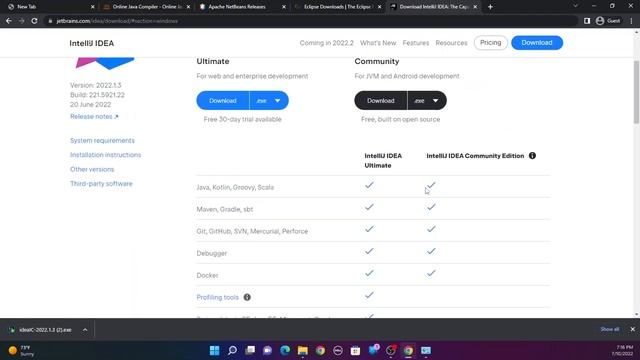Switch to Eclipse Downloads tab

338,7
